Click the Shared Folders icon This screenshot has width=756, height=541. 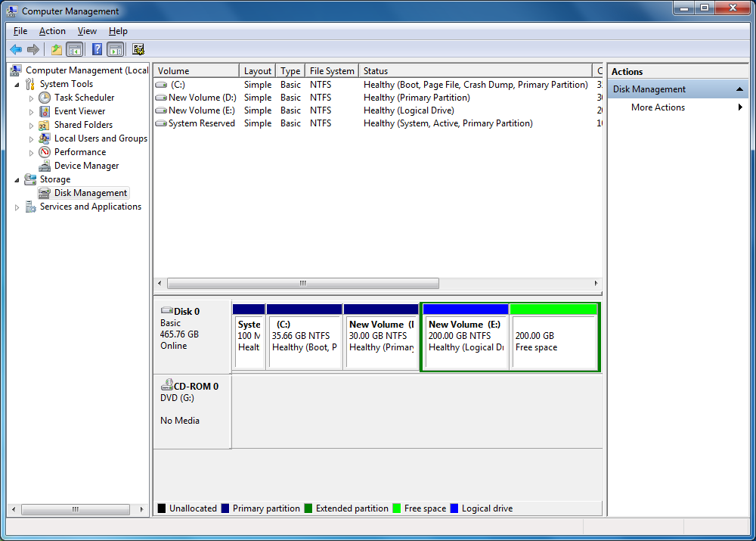click(45, 125)
